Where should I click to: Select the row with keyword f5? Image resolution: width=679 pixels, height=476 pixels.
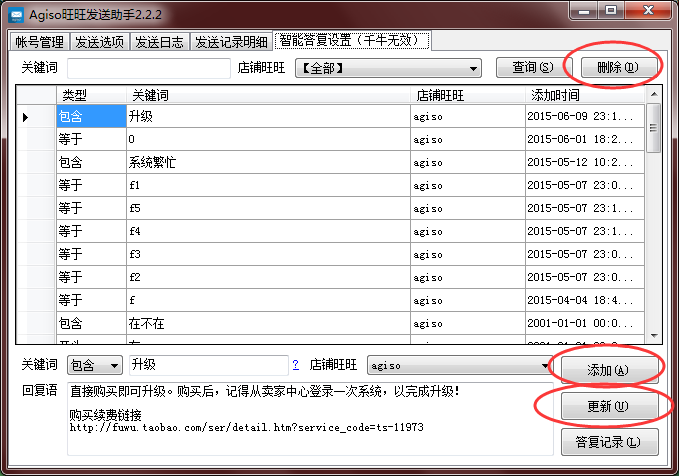pos(331,208)
